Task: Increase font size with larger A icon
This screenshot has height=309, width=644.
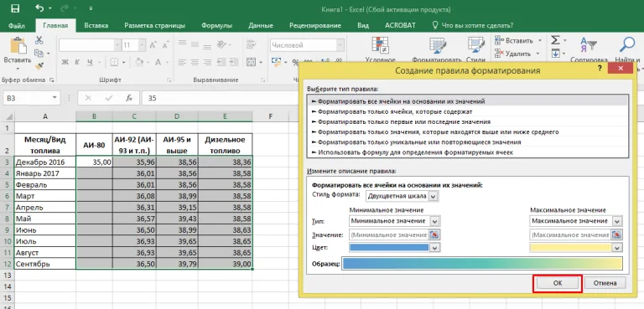Action: pyautogui.click(x=153, y=45)
